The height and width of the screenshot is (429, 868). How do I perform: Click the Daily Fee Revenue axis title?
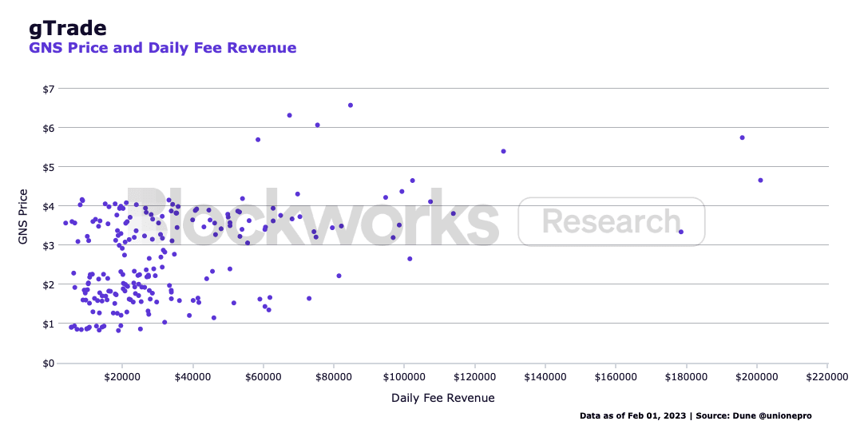point(442,398)
